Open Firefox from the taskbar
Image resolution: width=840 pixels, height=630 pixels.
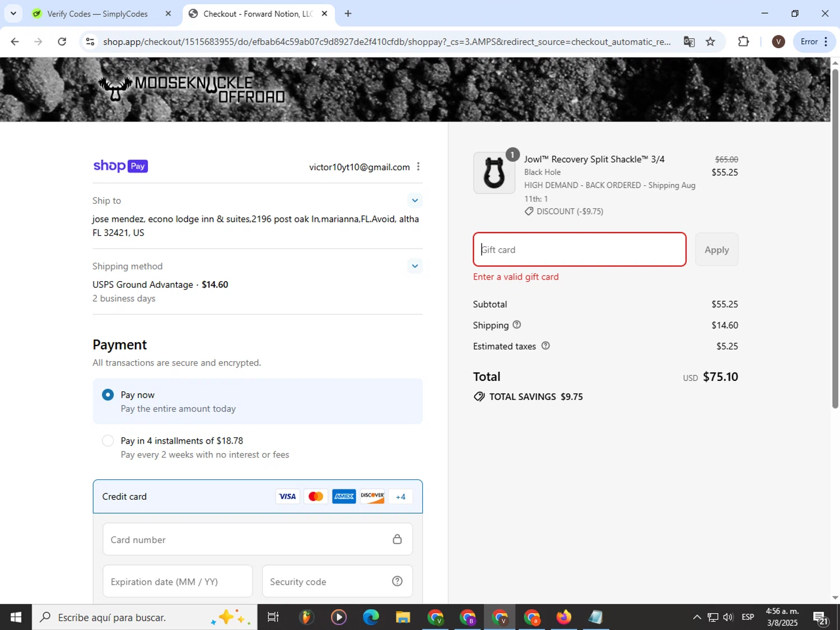[x=564, y=617]
